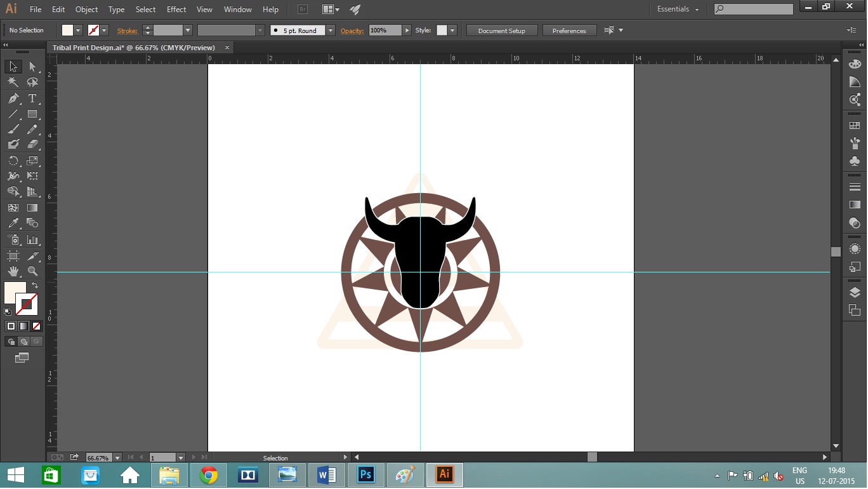Screen dimensions: 868x489
Task: Open the Swatches panel icon
Action: coord(855,126)
